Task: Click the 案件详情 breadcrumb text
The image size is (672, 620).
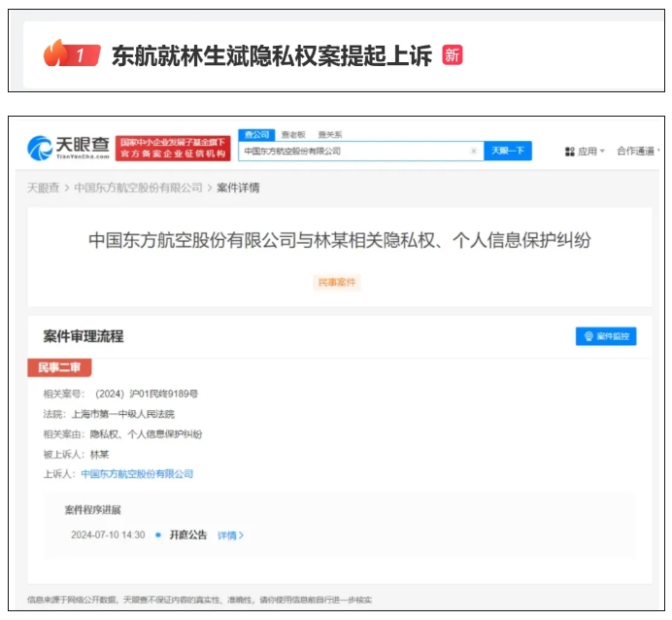Action: click(x=238, y=188)
